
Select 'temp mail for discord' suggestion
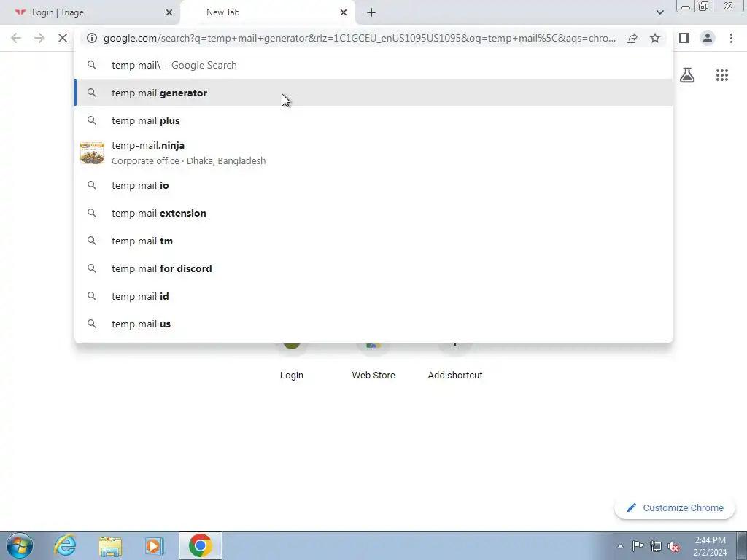click(x=373, y=268)
